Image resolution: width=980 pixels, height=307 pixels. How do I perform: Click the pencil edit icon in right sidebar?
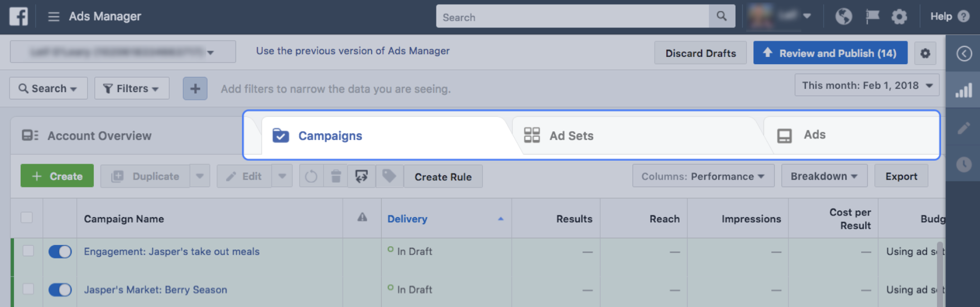[x=963, y=128]
